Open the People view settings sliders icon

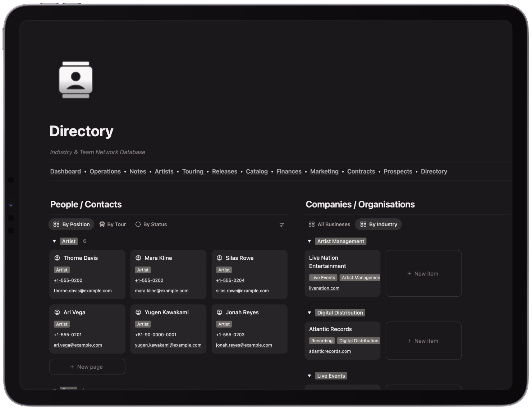(x=282, y=225)
